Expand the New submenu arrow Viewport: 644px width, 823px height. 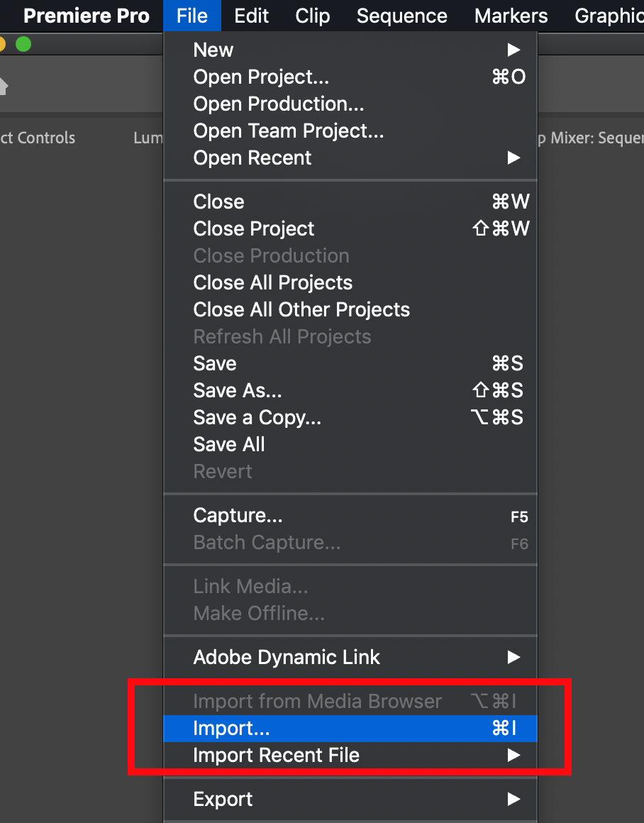coord(513,50)
